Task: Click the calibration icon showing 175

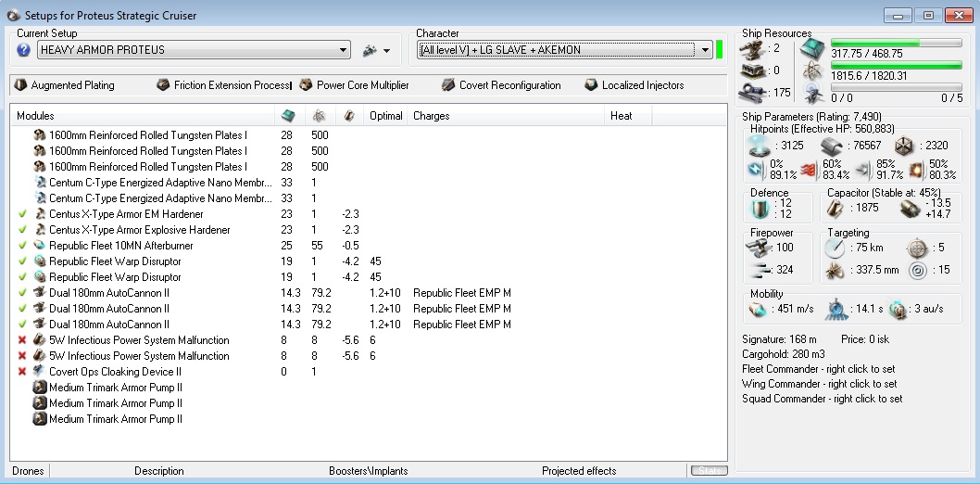Action: pyautogui.click(x=752, y=93)
